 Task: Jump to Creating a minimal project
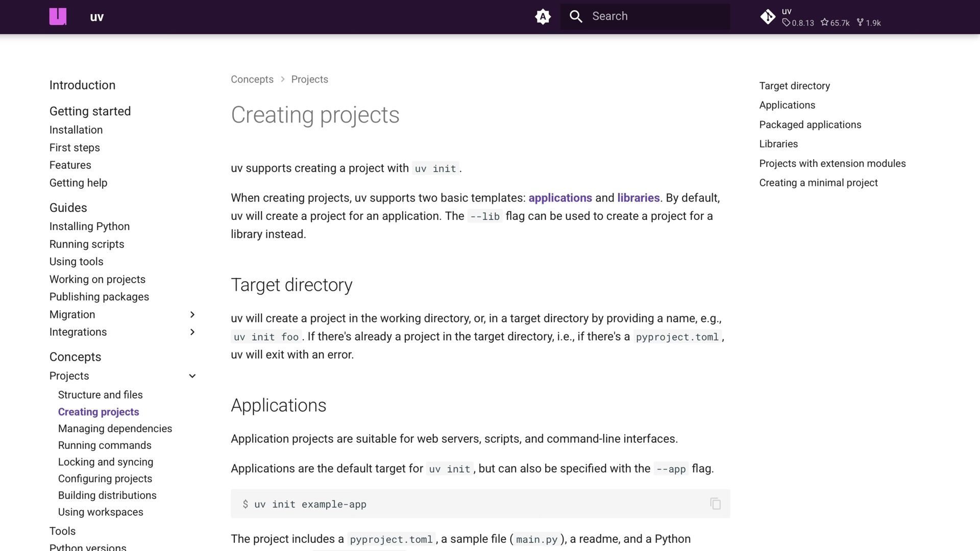(818, 183)
